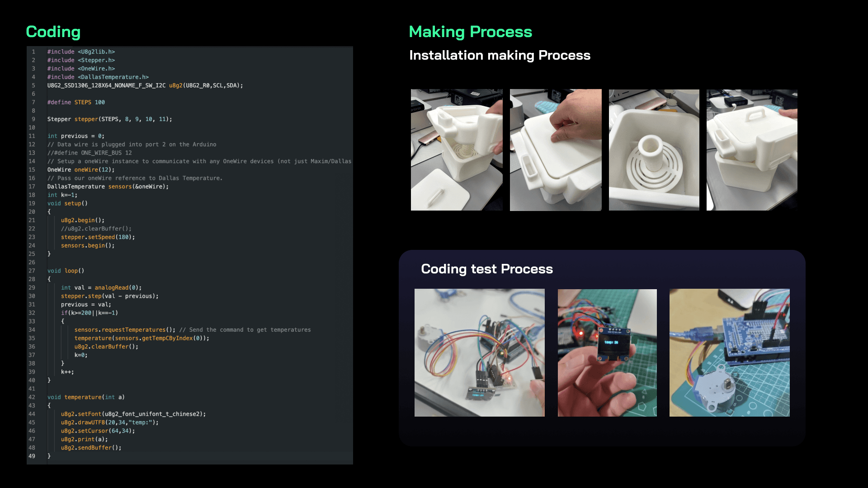Open the photo of open container with grinder
The height and width of the screenshot is (488, 868).
(457, 150)
